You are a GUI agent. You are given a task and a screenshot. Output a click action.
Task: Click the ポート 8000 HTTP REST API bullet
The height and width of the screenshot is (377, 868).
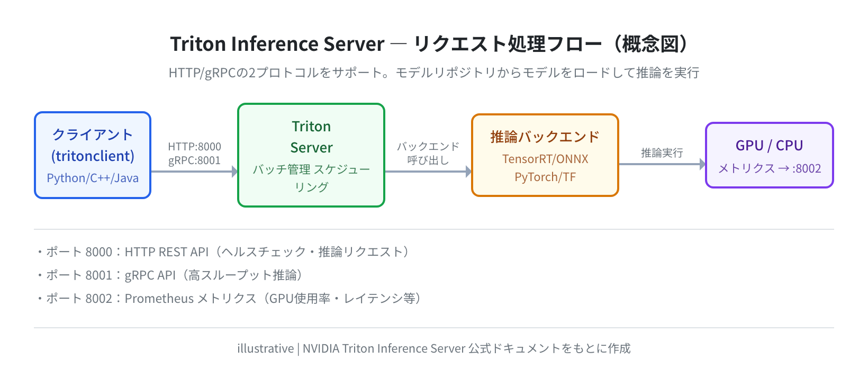222,252
